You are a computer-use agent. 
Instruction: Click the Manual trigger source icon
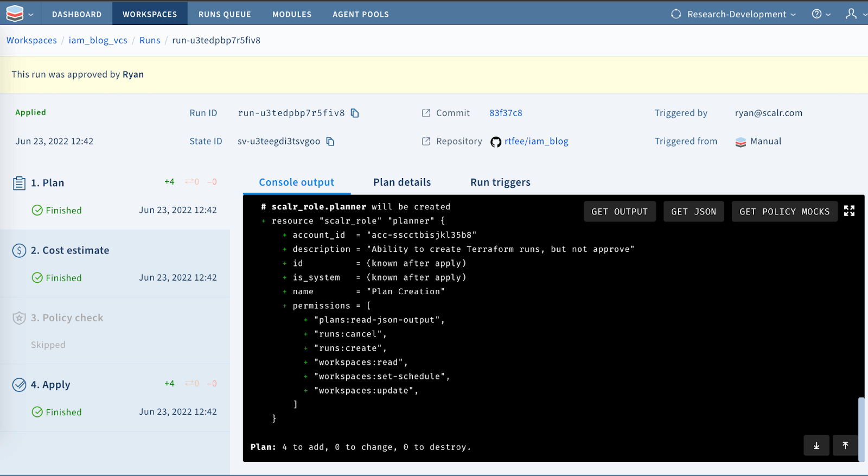tap(741, 142)
